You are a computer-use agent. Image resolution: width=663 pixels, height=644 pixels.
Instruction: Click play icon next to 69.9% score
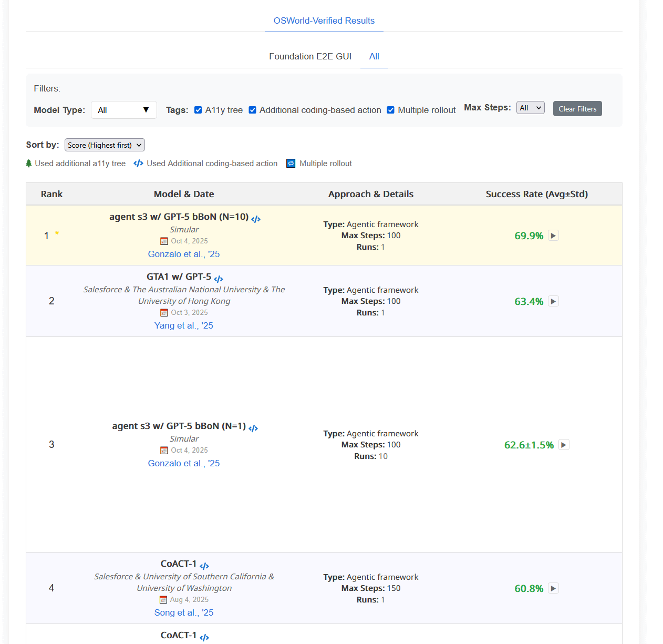(553, 236)
